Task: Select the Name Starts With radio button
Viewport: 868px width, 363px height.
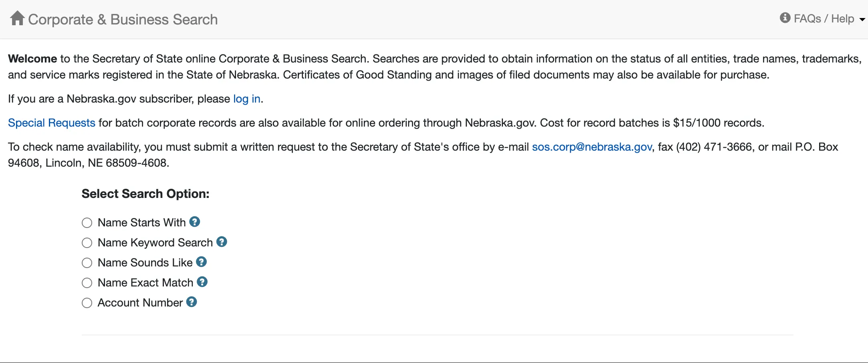Action: tap(87, 223)
